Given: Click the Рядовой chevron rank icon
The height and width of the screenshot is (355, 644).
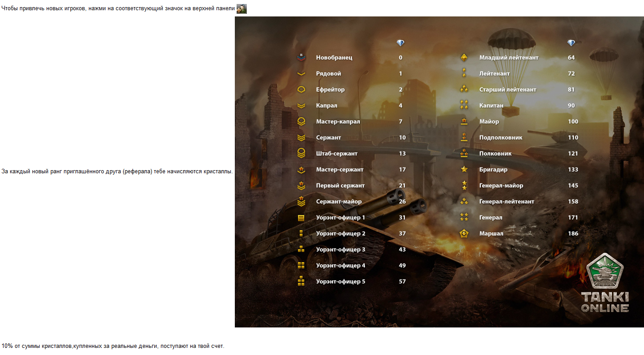Looking at the screenshot, I should [x=301, y=74].
